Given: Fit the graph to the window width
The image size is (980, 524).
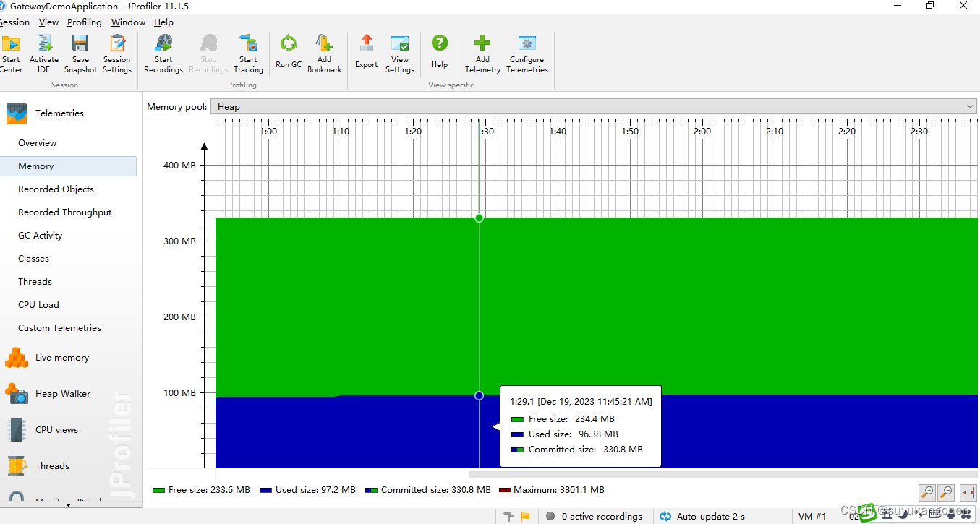Looking at the screenshot, I should [x=968, y=492].
